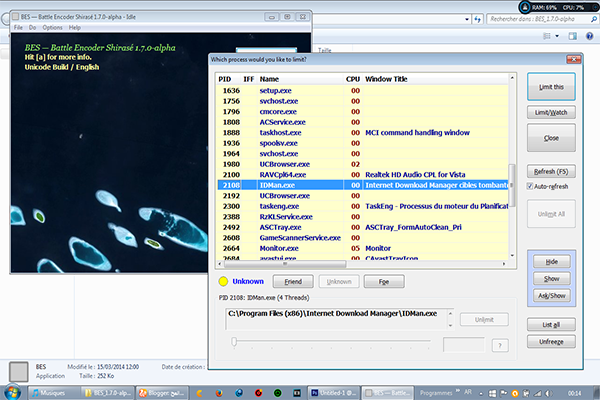Click the help icon in Explorer toolbar
600x400 pixels.
point(590,36)
